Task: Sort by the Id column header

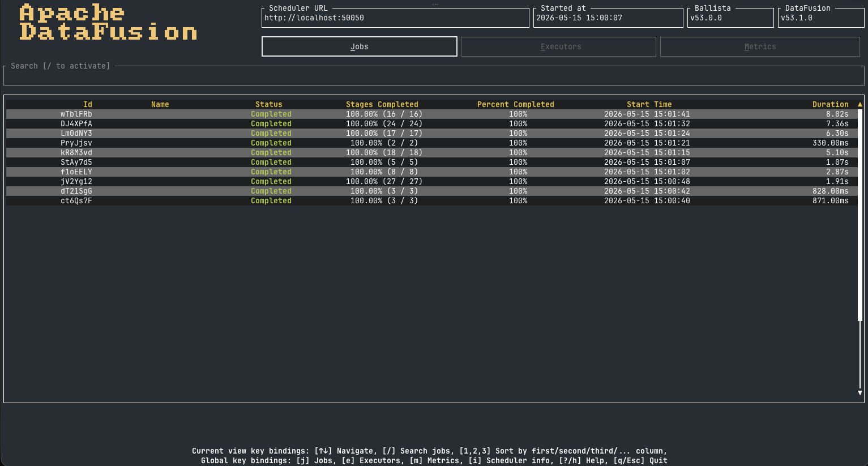Action: [x=88, y=104]
